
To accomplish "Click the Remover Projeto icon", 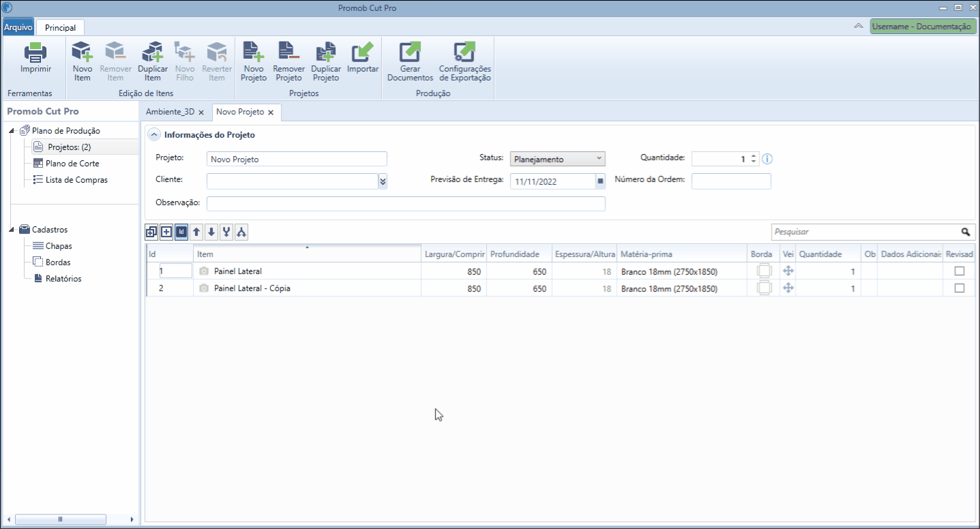I will (288, 52).
